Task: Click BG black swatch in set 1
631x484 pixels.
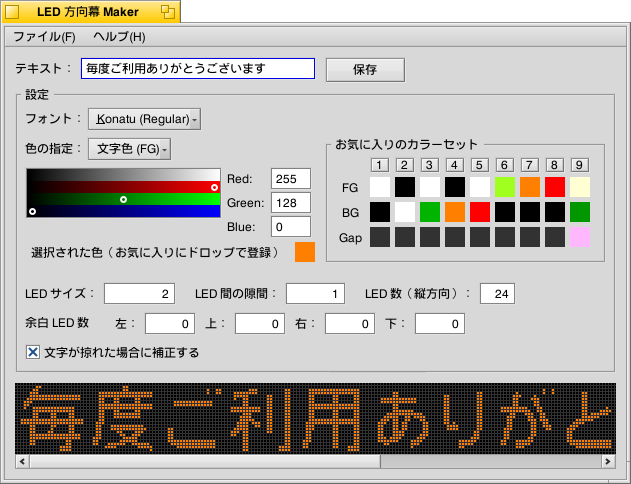Action: click(380, 212)
